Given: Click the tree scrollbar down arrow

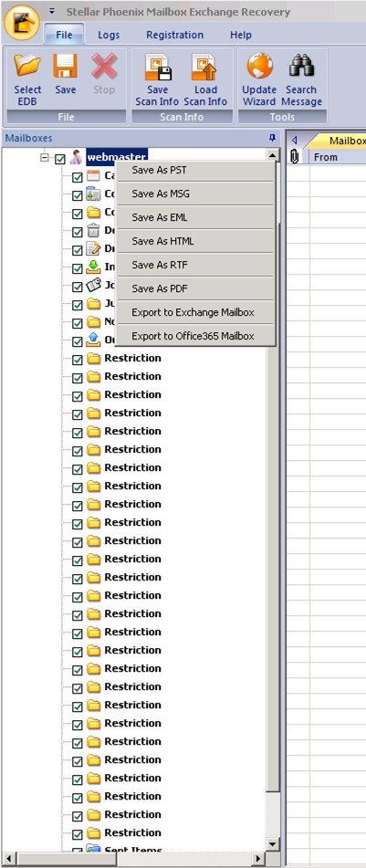Looking at the screenshot, I should click(272, 845).
